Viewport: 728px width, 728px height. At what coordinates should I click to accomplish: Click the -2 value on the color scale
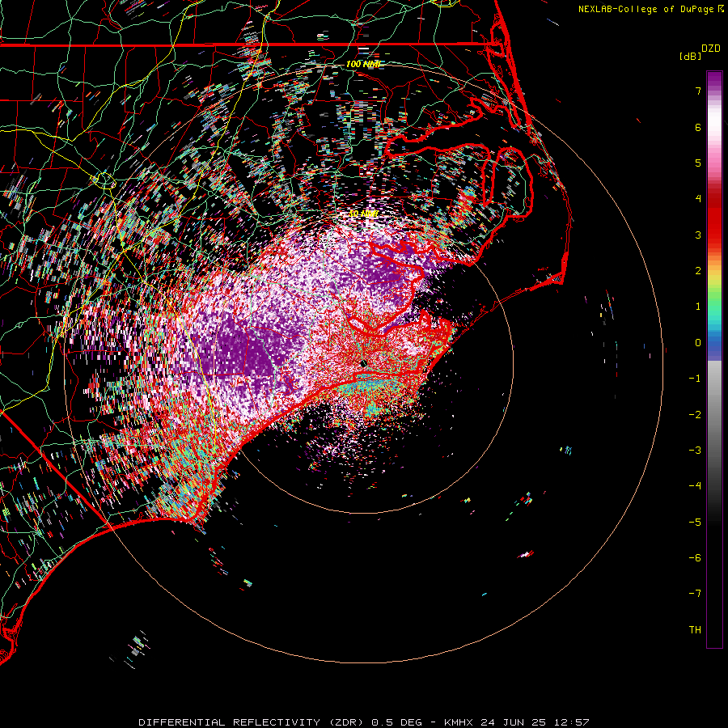point(695,415)
